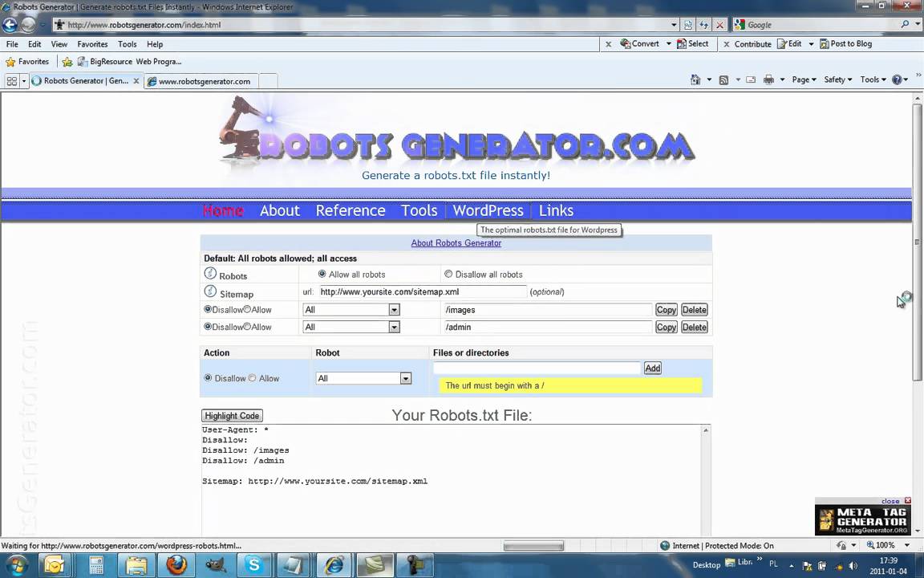Click the Help question mark icon

coord(897,79)
